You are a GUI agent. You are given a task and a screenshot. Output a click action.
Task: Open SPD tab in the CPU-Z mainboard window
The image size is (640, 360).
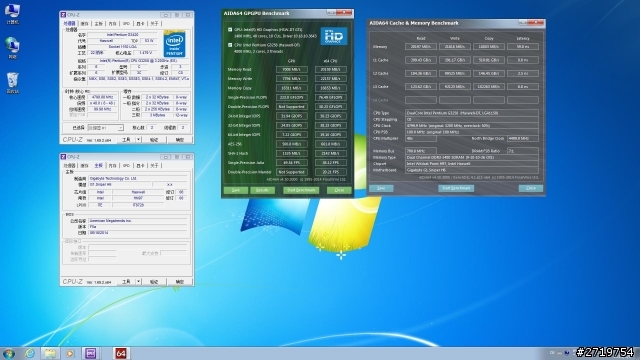coord(127,166)
